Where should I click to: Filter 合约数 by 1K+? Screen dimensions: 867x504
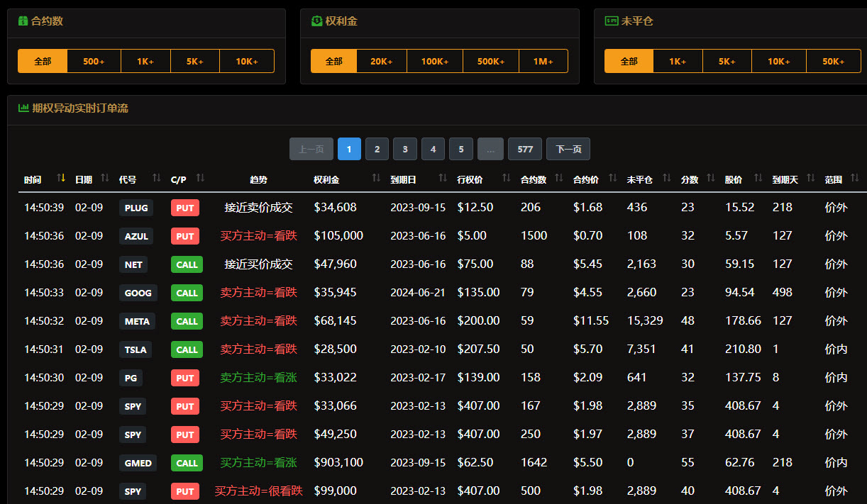[145, 61]
